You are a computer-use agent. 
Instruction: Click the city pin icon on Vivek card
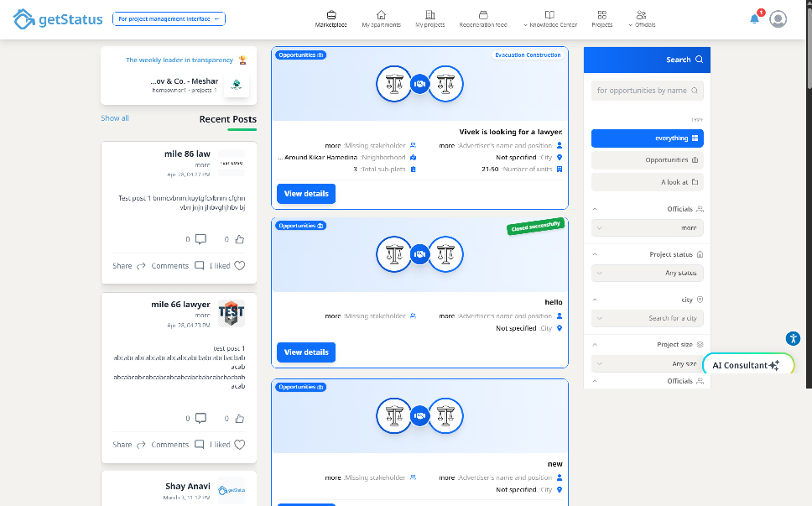560,158
